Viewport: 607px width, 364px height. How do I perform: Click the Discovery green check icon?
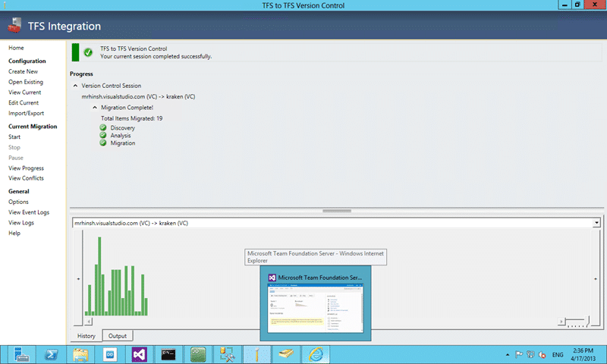pyautogui.click(x=103, y=127)
